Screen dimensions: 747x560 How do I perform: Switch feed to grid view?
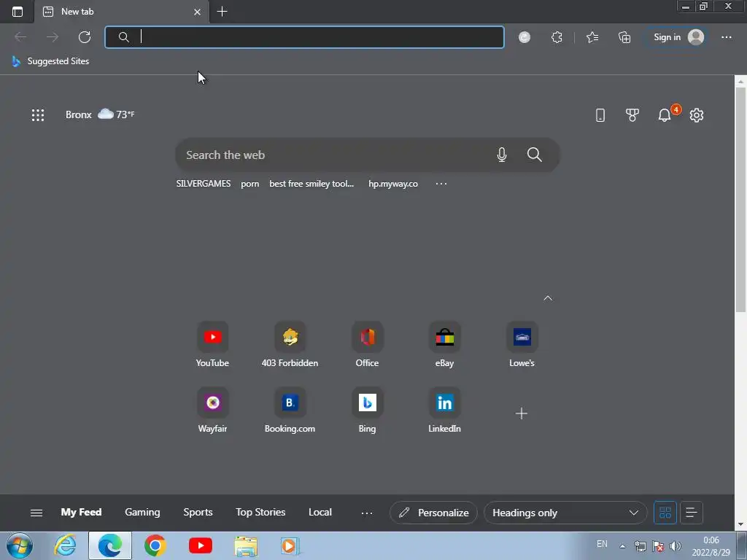[665, 513]
